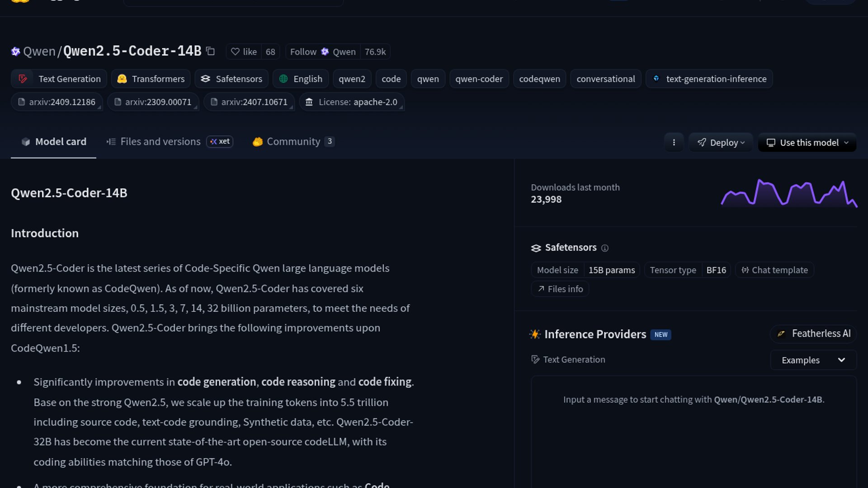This screenshot has width=868, height=488.
Task: Filter by English language tag
Action: [x=301, y=79]
